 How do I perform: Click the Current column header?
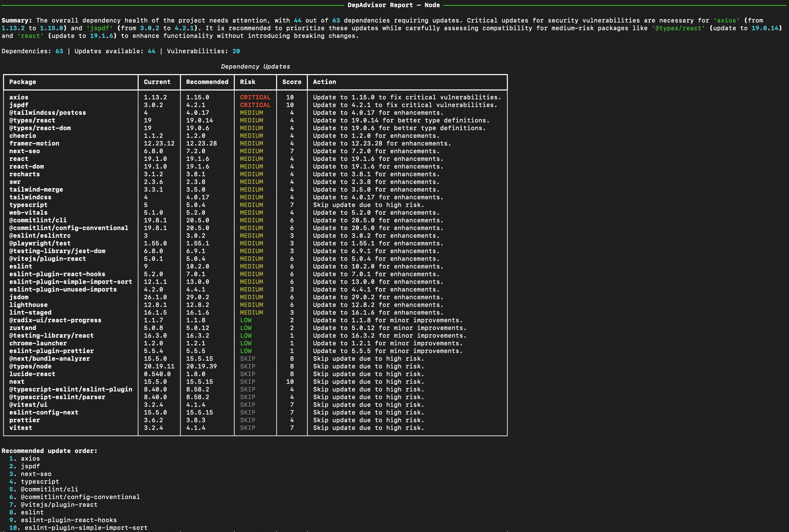coord(157,82)
